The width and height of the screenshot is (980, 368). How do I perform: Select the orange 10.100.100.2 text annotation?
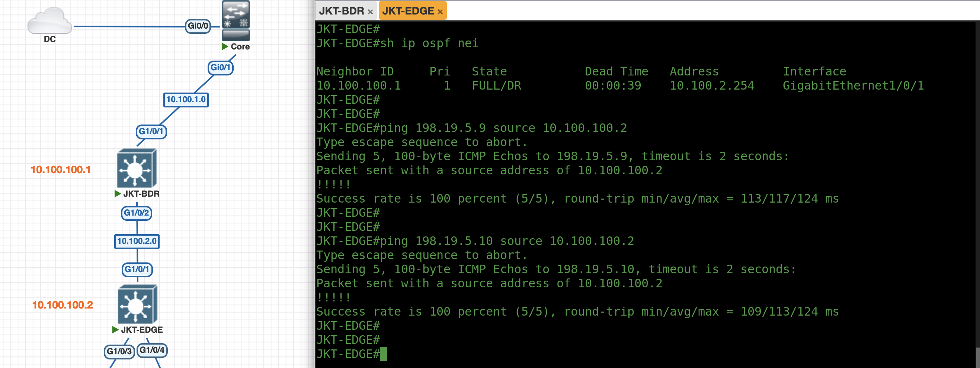[x=63, y=305]
